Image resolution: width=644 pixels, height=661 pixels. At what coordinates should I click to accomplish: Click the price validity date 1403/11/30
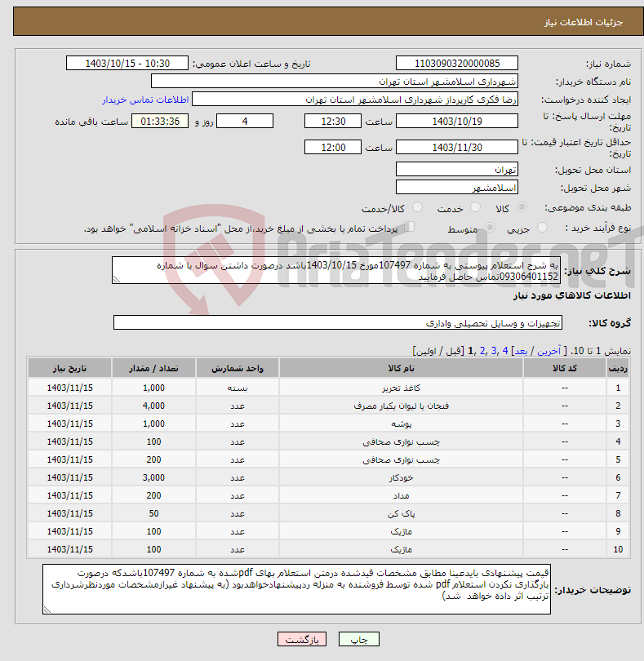click(457, 147)
